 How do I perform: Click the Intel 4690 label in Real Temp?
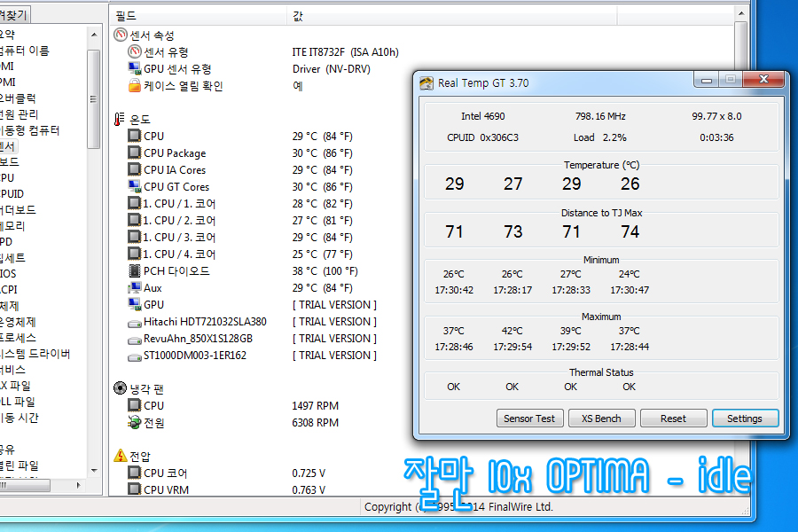click(x=483, y=116)
